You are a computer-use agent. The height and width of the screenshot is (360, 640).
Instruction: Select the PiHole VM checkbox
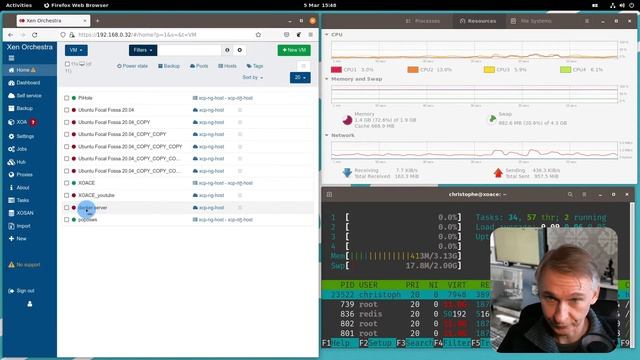point(67,98)
